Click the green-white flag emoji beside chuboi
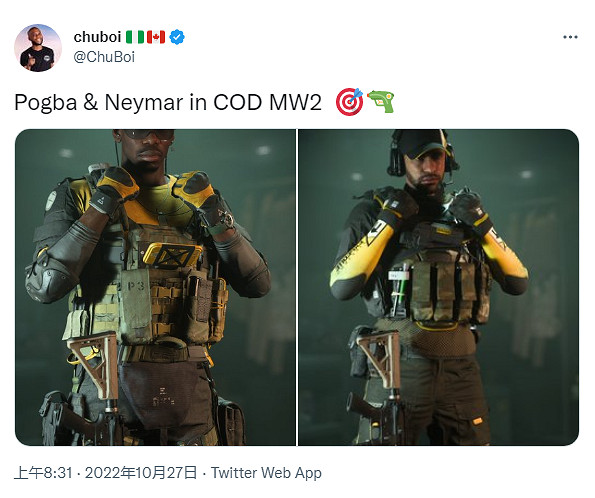Image resolution: width=595 pixels, height=498 pixels. tap(135, 37)
